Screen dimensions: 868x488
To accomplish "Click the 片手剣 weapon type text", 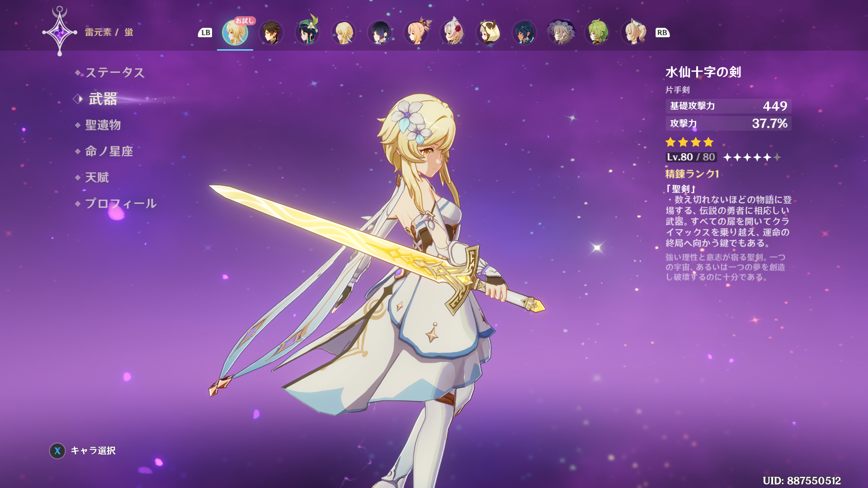I will [677, 90].
